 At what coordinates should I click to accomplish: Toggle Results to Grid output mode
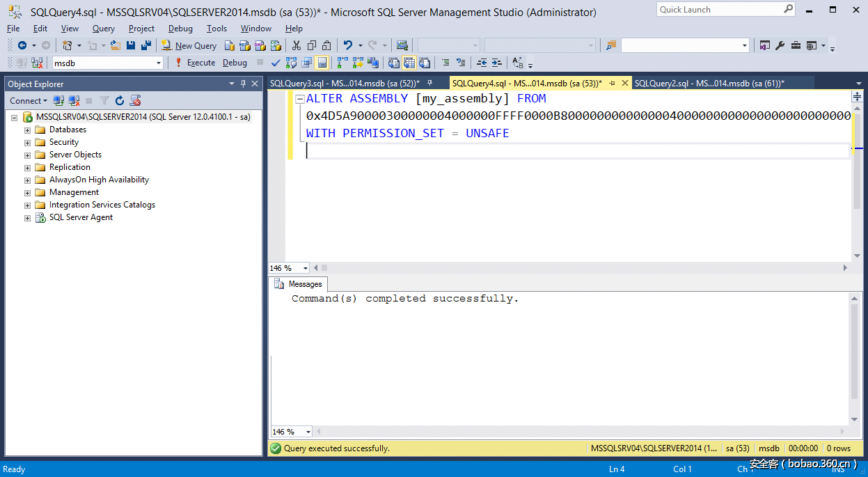409,63
